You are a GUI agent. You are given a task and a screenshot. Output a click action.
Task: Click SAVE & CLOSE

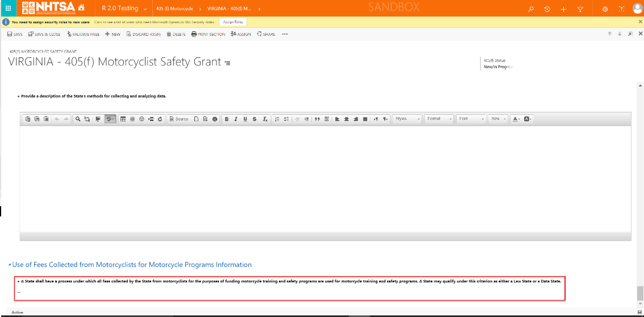pyautogui.click(x=44, y=34)
